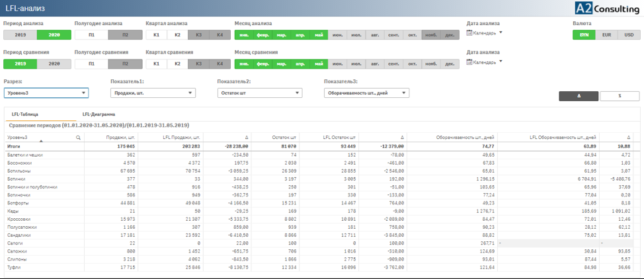The width and height of the screenshot is (644, 279).
Task: Select the Сапоги row label
Action: pyautogui.click(x=15, y=243)
